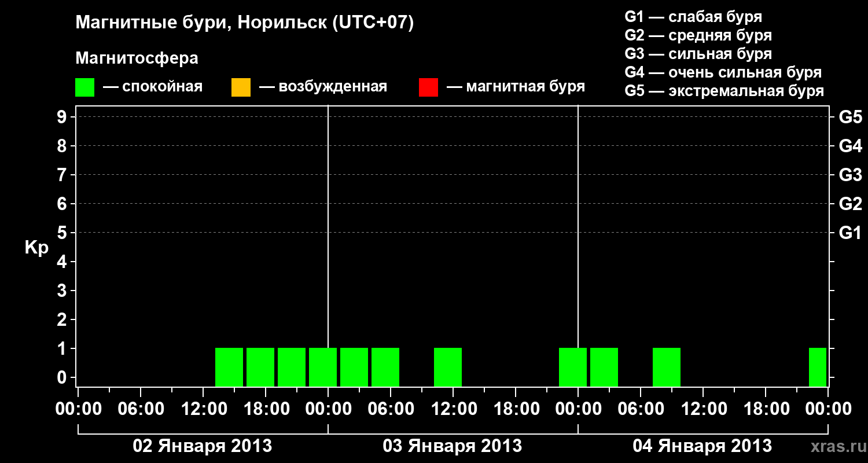Click the 06:00 time label for 03 Января
The width and height of the screenshot is (868, 463).
tap(391, 409)
